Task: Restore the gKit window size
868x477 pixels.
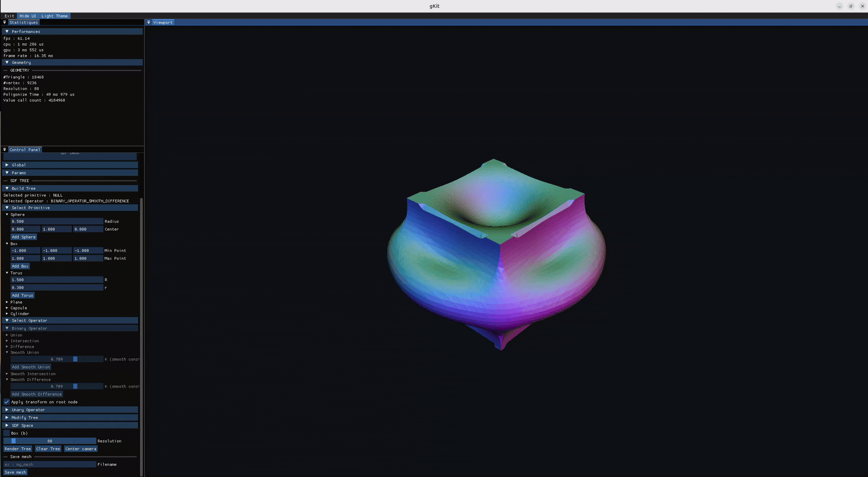Action: pos(851,6)
